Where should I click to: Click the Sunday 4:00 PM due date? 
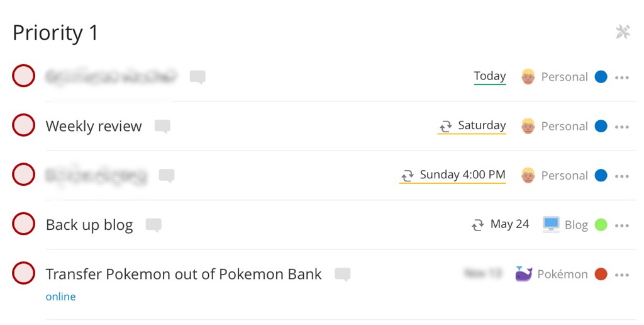coord(462,175)
